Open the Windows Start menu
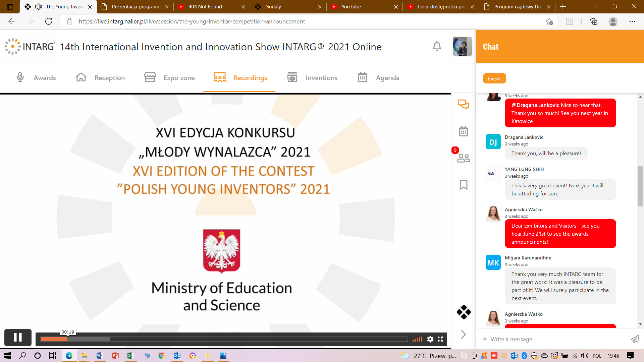Viewport: 644px width, 362px height. 7,356
